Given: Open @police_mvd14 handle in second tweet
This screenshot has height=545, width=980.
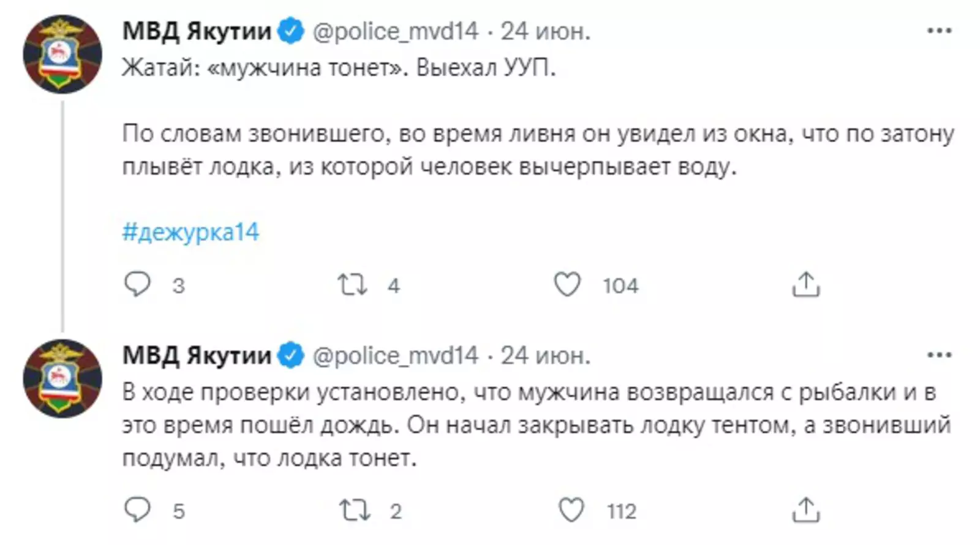Looking at the screenshot, I should 396,355.
